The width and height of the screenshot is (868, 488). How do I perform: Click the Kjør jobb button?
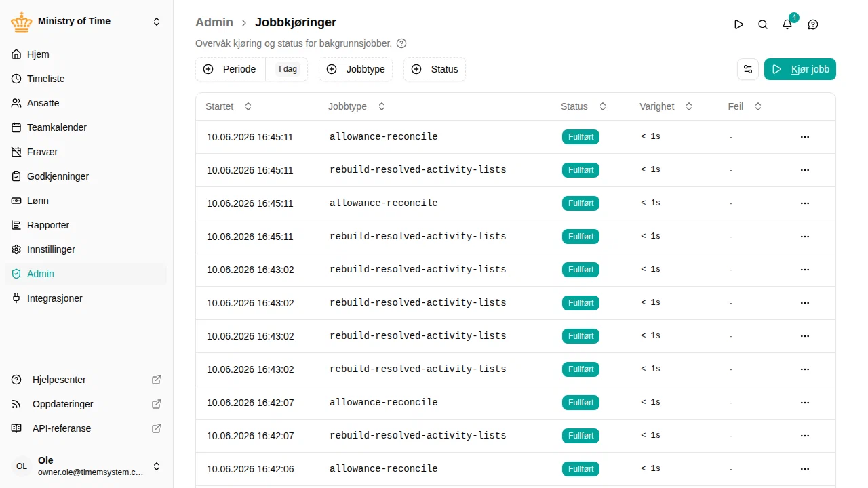800,69
